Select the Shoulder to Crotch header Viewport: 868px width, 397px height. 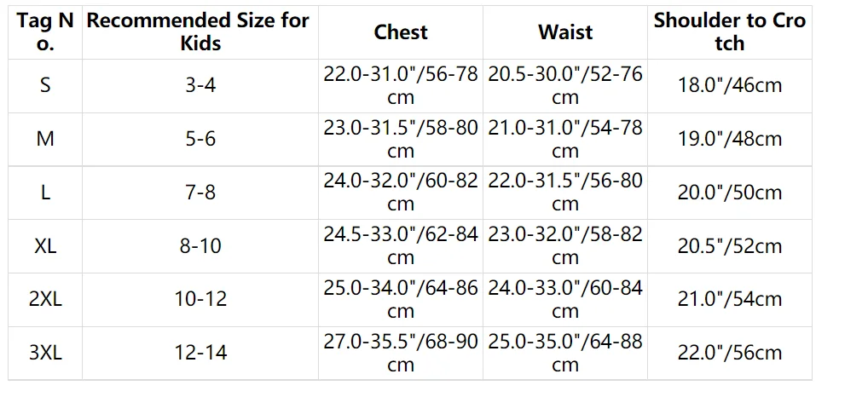(730, 32)
